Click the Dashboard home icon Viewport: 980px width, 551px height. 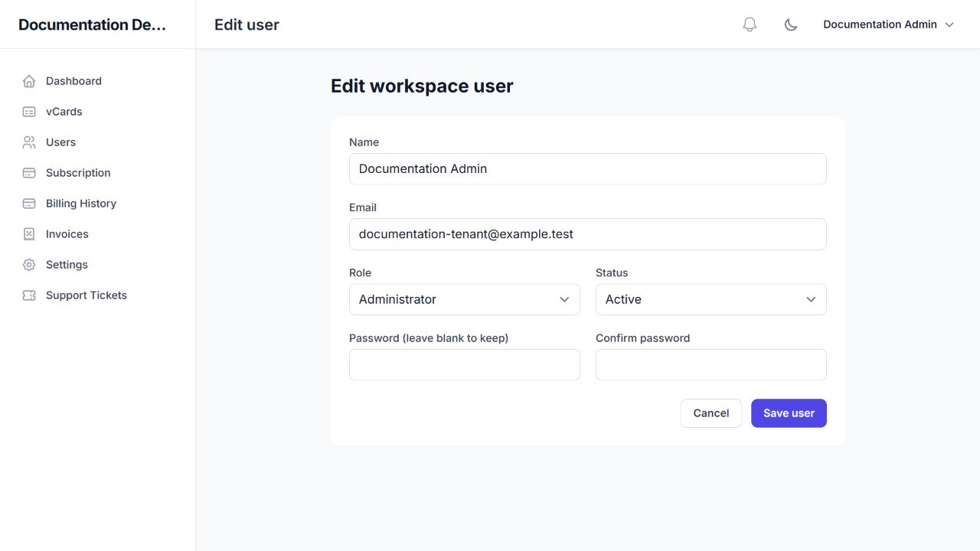(x=29, y=81)
